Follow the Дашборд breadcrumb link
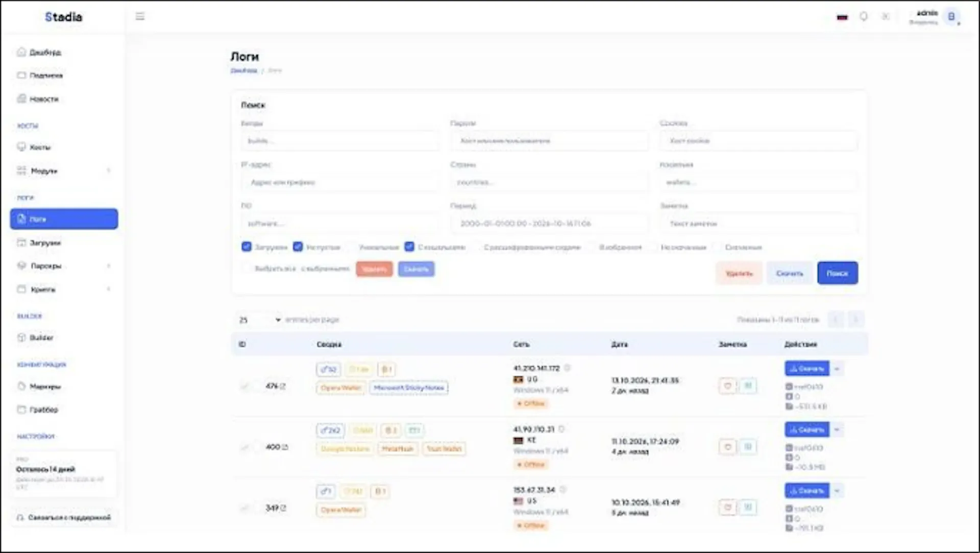 tap(243, 70)
